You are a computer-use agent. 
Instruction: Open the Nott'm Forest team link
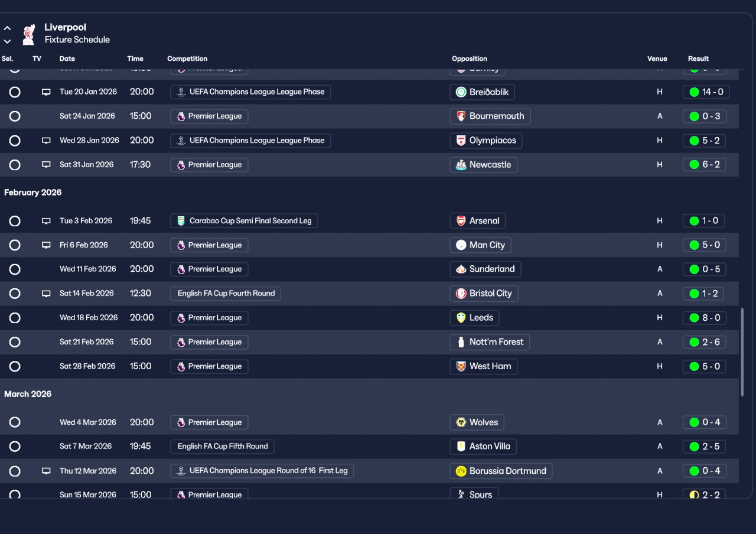(490, 342)
